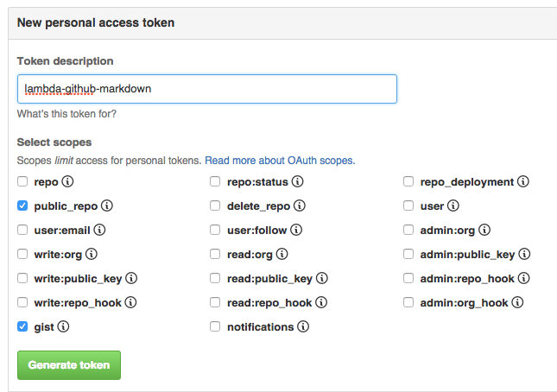The image size is (557, 392).
Task: Disable the gist scope checkbox
Action: [x=22, y=327]
